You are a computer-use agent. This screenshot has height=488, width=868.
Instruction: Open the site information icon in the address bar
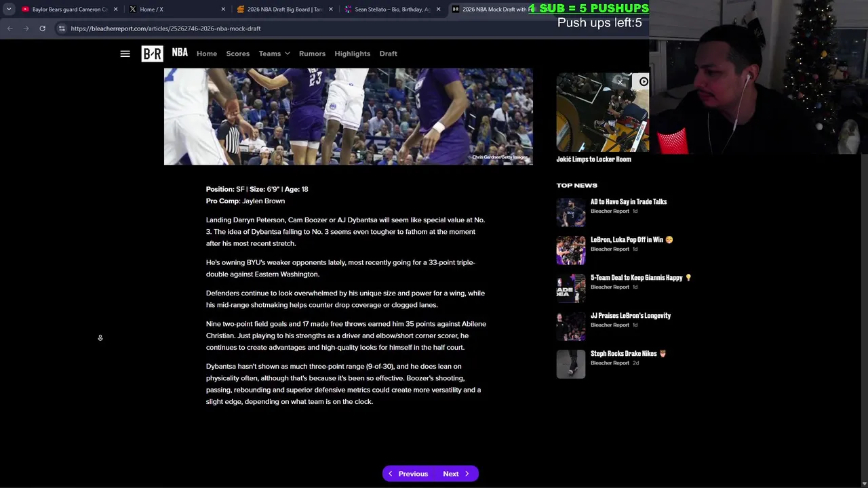[x=62, y=28]
